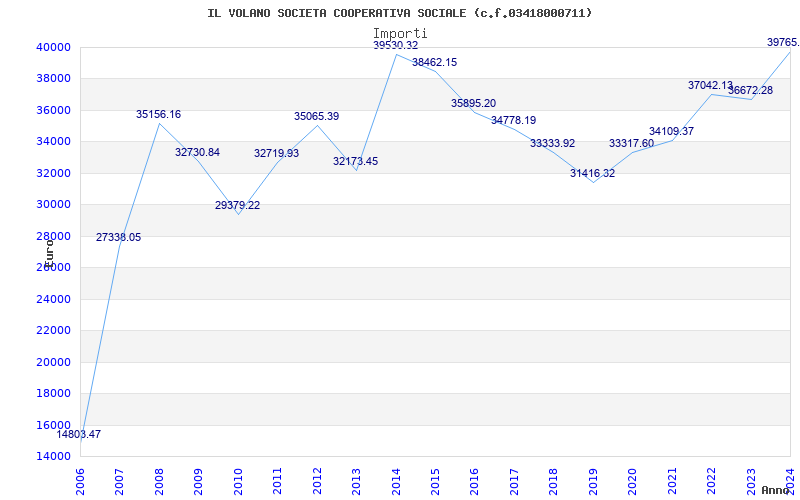This screenshot has width=800, height=500.
Task: Click the 34000 y-axis value
Action: point(53,141)
